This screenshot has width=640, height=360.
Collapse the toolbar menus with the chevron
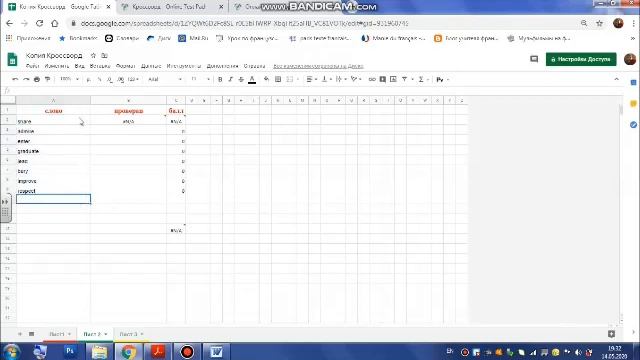(616, 79)
